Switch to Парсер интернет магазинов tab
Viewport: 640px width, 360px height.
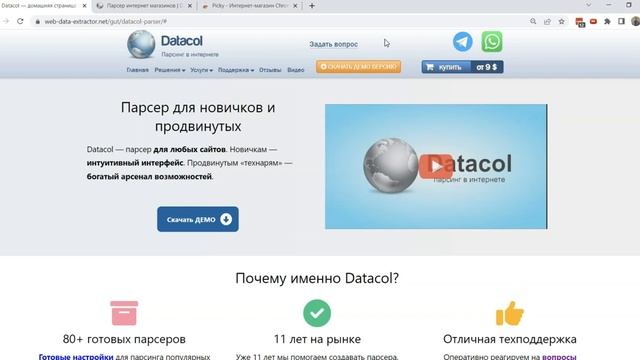click(x=145, y=6)
